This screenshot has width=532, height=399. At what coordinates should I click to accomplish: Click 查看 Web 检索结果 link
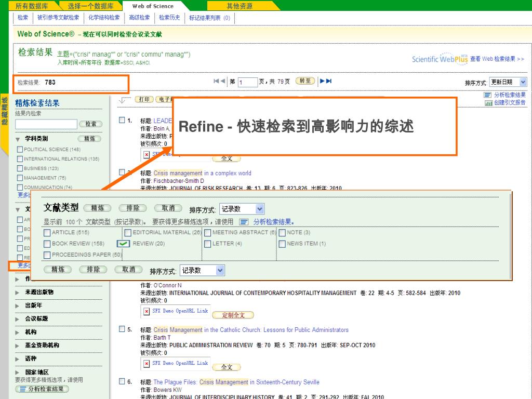pyautogui.click(x=497, y=59)
